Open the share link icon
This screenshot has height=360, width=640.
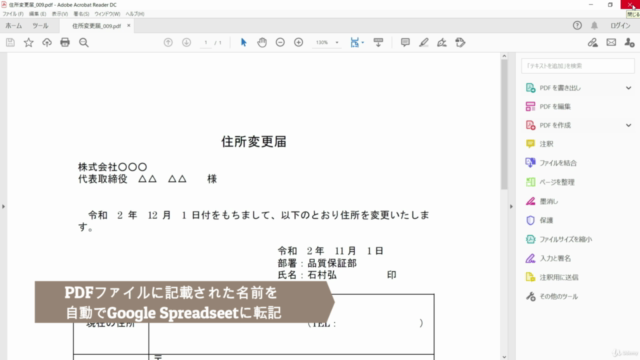[x=593, y=42]
